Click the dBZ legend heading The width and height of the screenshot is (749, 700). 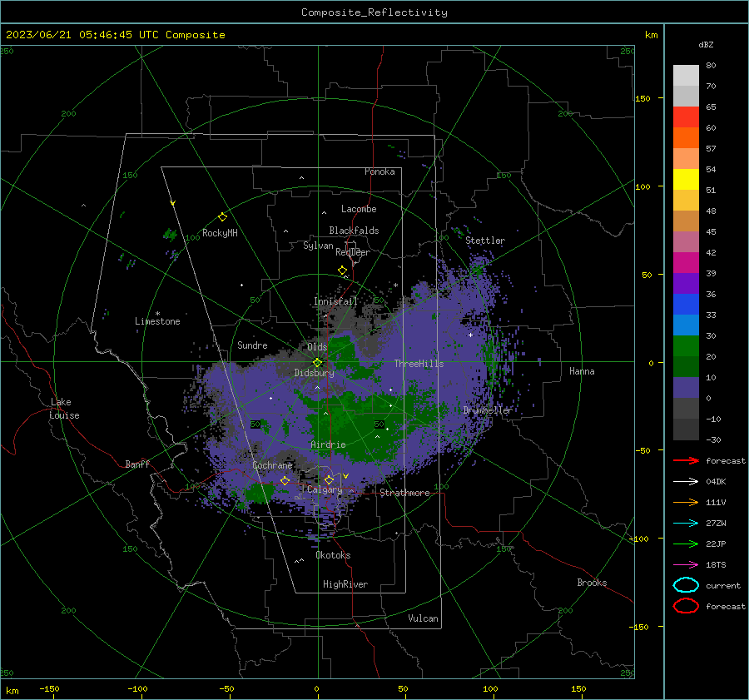(706, 44)
